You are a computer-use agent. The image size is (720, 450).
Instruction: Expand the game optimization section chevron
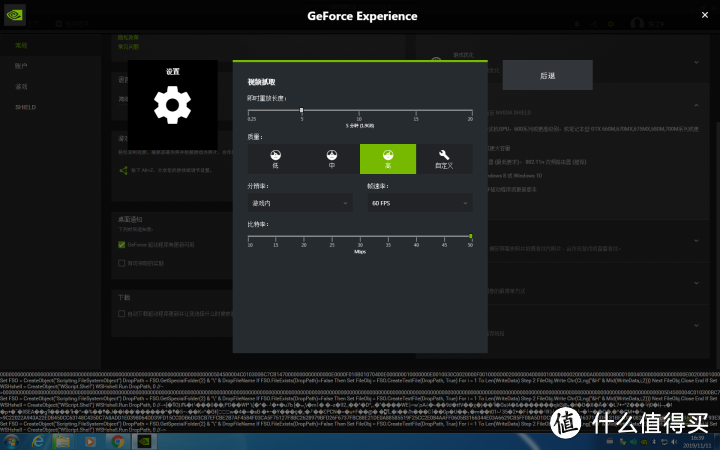[697, 62]
